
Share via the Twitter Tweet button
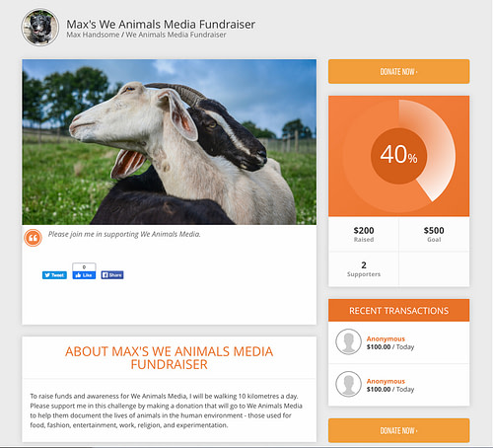pyautogui.click(x=54, y=275)
